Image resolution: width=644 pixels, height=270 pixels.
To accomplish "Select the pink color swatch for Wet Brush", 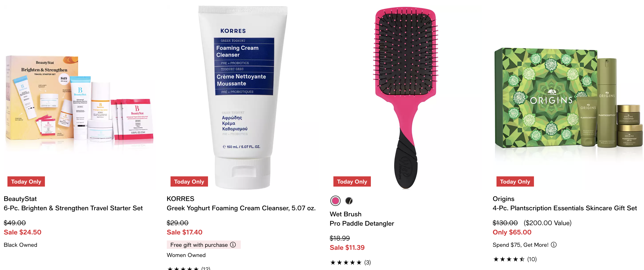I will pyautogui.click(x=335, y=201).
